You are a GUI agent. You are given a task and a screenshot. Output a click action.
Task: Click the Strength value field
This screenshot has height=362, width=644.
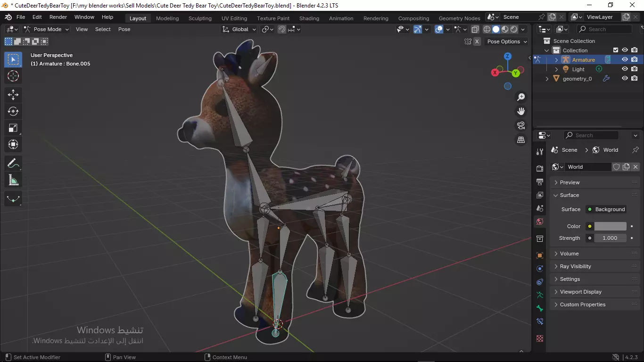[610, 238]
